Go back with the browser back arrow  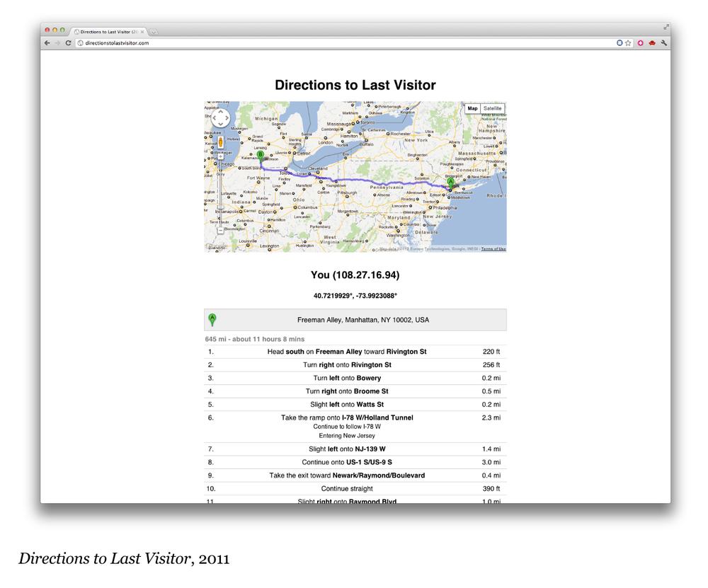tap(47, 43)
